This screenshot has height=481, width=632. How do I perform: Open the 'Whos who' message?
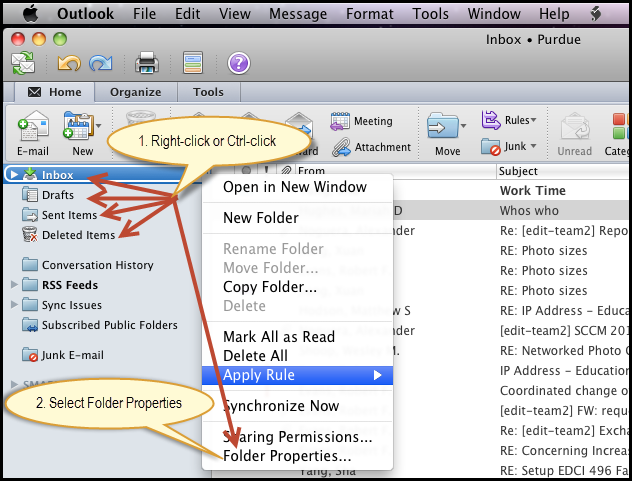[529, 210]
